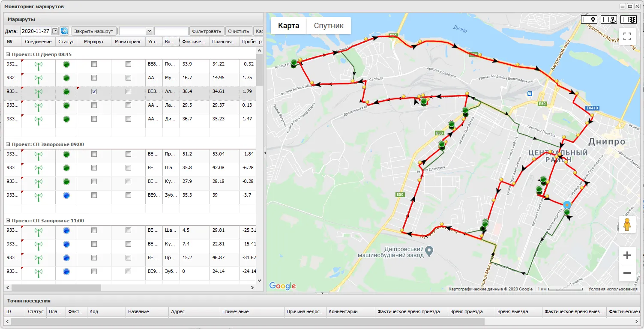Click the blue status circle in the 4.5 row
The height and width of the screenshot is (329, 644).
(66, 230)
